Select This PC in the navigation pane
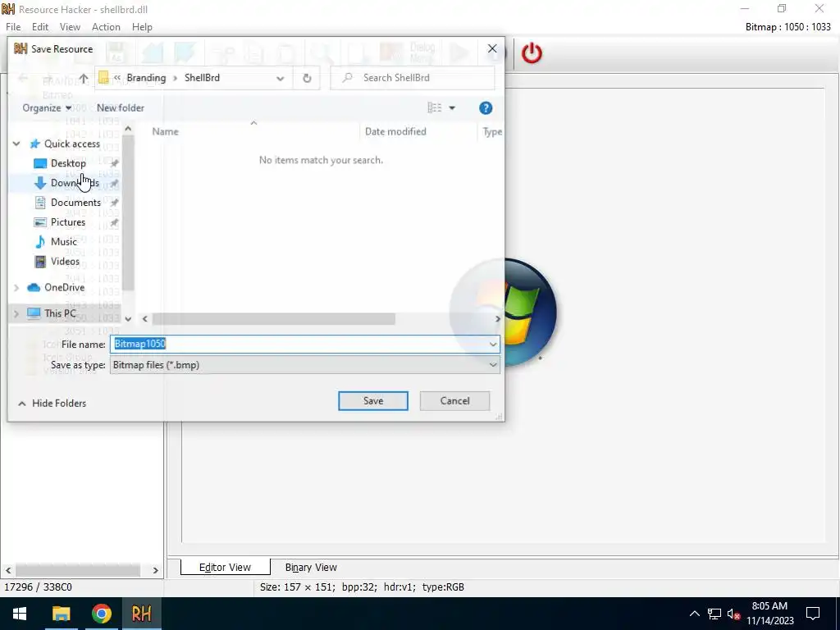Image resolution: width=840 pixels, height=630 pixels. point(59,313)
